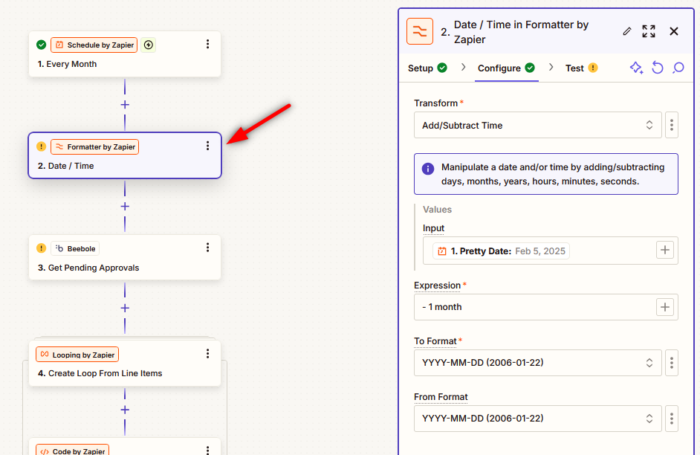The height and width of the screenshot is (455, 700).
Task: Select the Get Pending Approvals step card
Action: (x=125, y=258)
